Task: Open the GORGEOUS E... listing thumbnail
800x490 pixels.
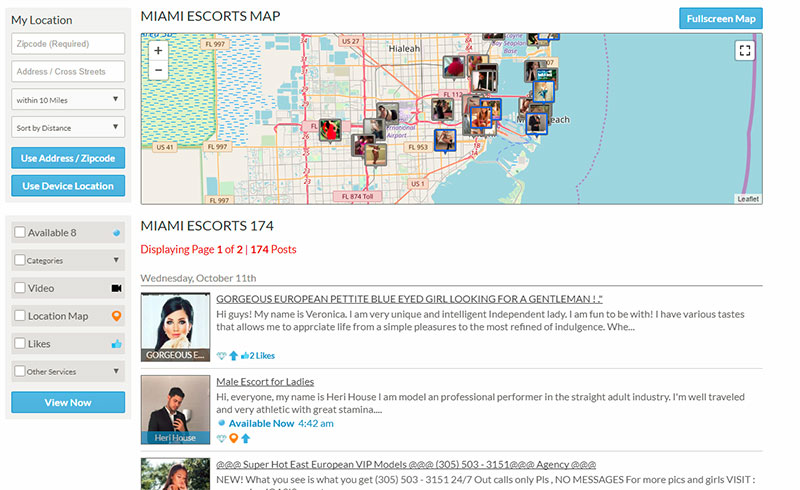Action: (x=176, y=327)
